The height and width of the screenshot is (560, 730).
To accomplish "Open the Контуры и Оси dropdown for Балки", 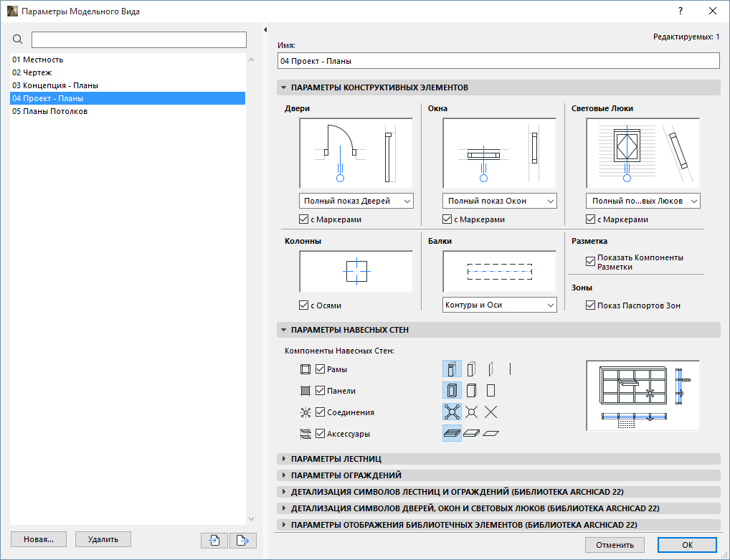I will pyautogui.click(x=499, y=305).
